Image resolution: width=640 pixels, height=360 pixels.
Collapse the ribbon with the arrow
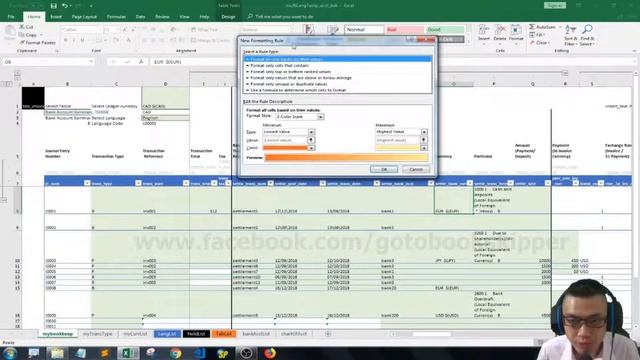click(x=634, y=51)
